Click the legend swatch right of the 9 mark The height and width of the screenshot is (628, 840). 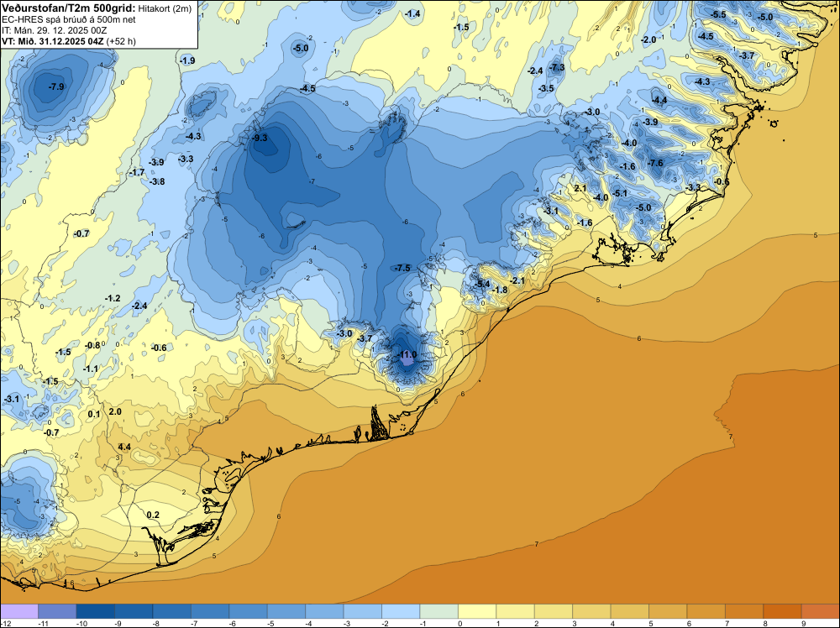tap(821, 611)
